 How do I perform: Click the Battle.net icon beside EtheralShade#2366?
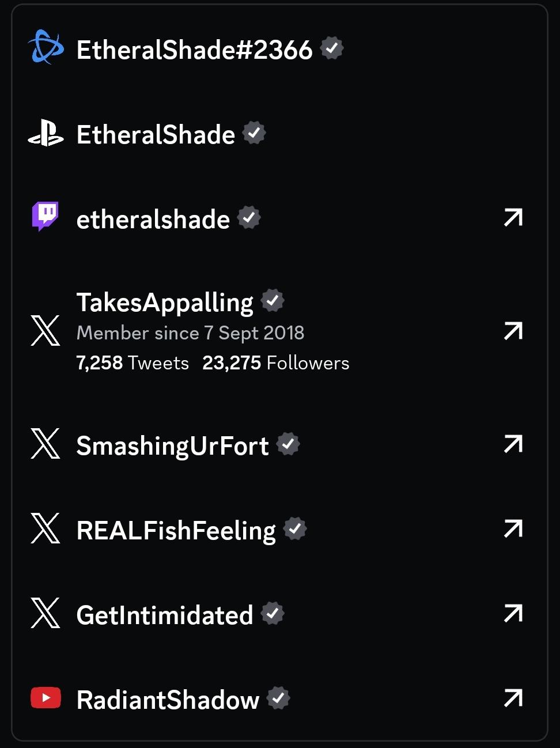point(46,47)
